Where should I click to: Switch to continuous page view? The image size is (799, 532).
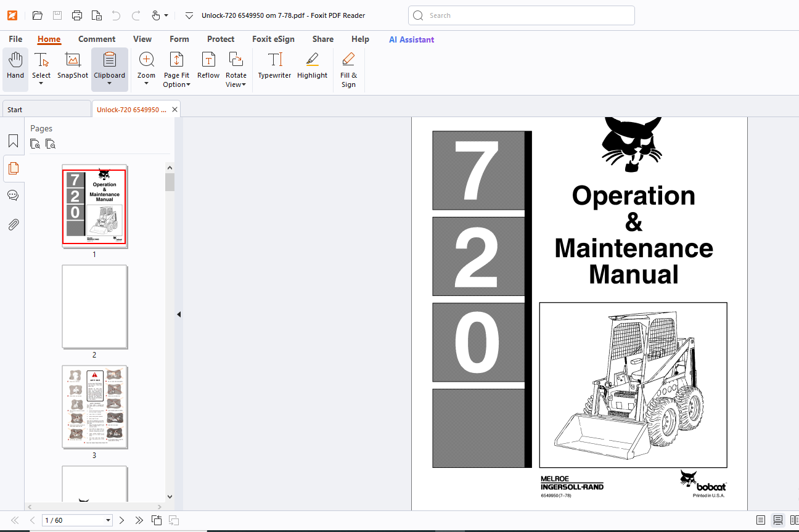tap(778, 520)
